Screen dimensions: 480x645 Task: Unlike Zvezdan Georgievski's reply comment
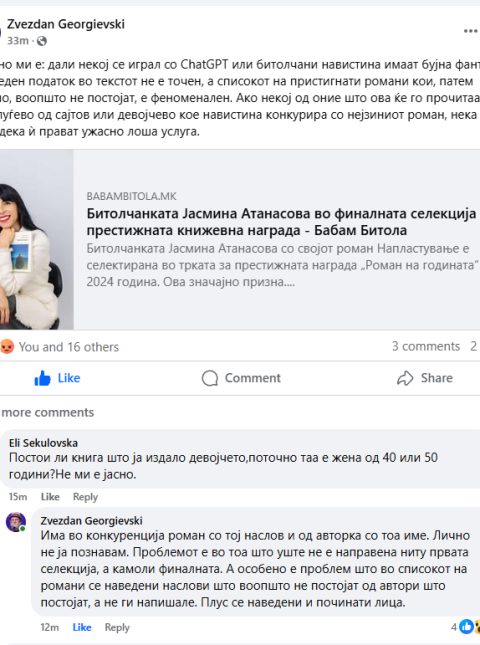point(82,627)
